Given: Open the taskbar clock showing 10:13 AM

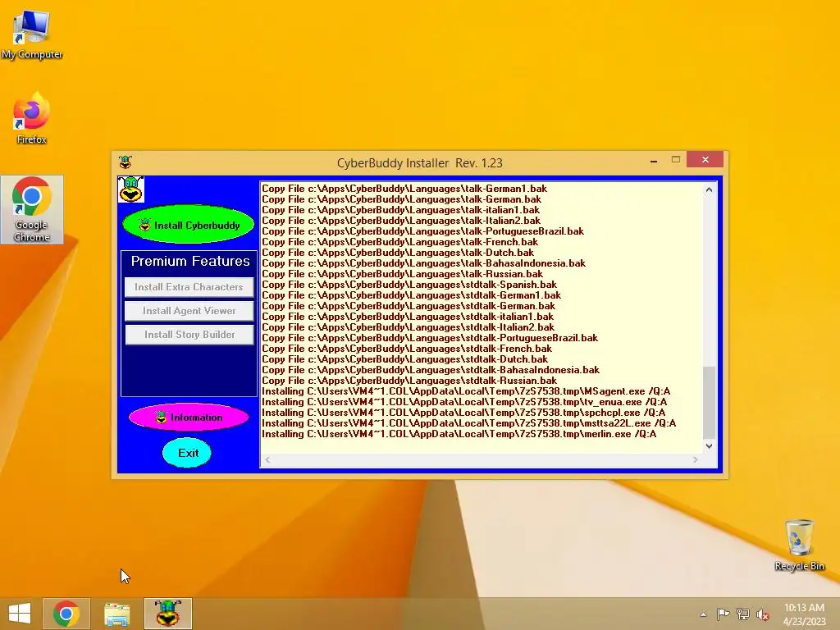Looking at the screenshot, I should pyautogui.click(x=804, y=614).
